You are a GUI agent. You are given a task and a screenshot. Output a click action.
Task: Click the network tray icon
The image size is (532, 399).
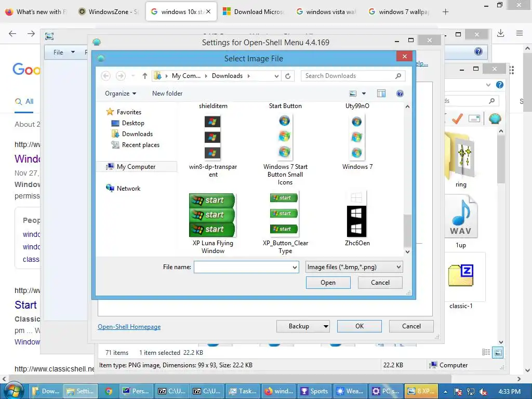(470, 392)
